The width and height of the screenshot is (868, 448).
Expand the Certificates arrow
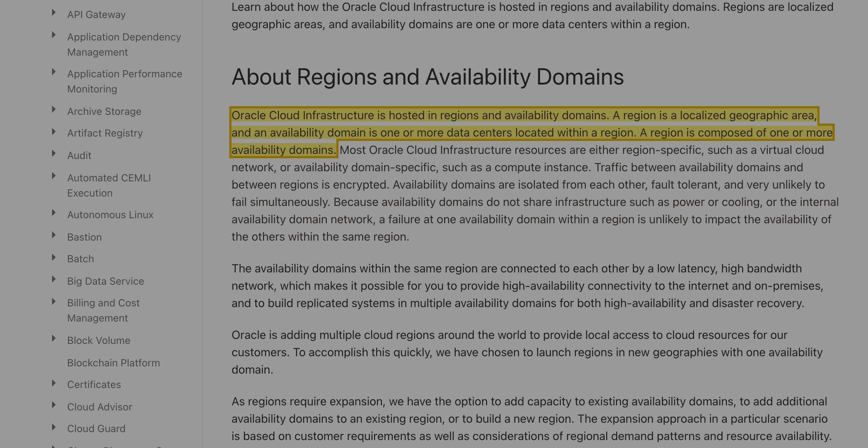point(54,383)
